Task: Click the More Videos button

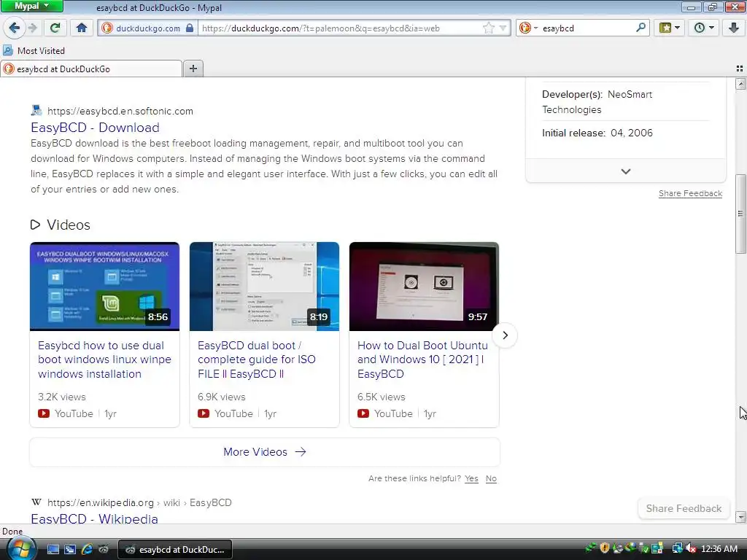Action: [265, 452]
